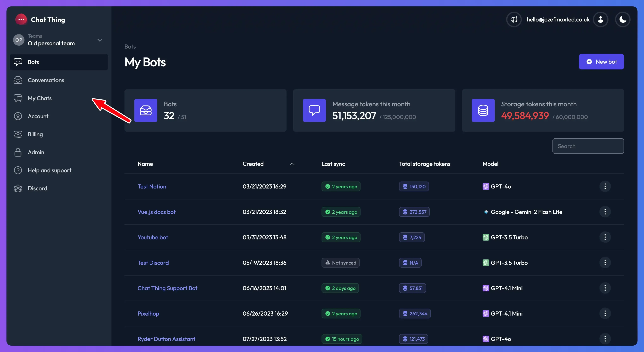The height and width of the screenshot is (352, 644).
Task: Open three-dot menu for Test Notion
Action: click(x=605, y=186)
